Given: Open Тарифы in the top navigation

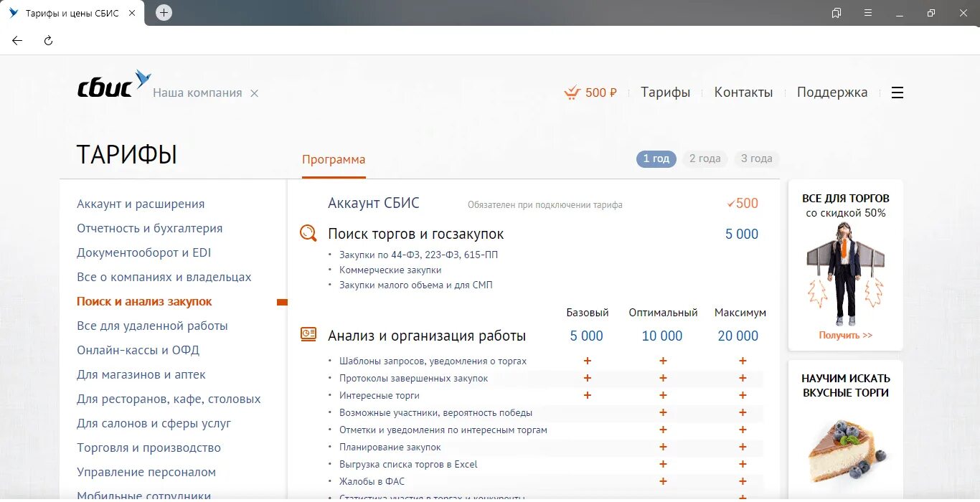Looking at the screenshot, I should tap(665, 93).
